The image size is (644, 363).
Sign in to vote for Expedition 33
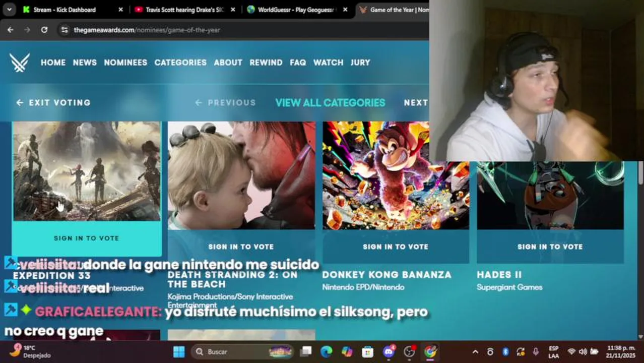pyautogui.click(x=87, y=238)
